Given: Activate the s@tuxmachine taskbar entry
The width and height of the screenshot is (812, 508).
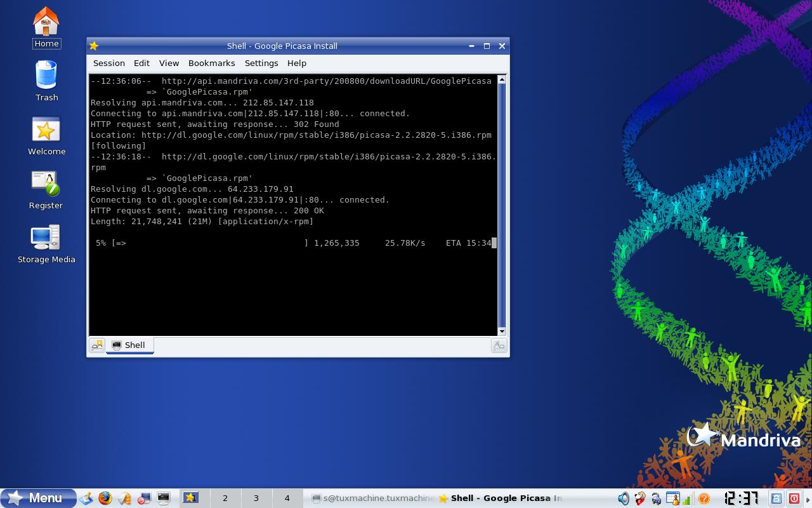Looking at the screenshot, I should click(x=372, y=498).
